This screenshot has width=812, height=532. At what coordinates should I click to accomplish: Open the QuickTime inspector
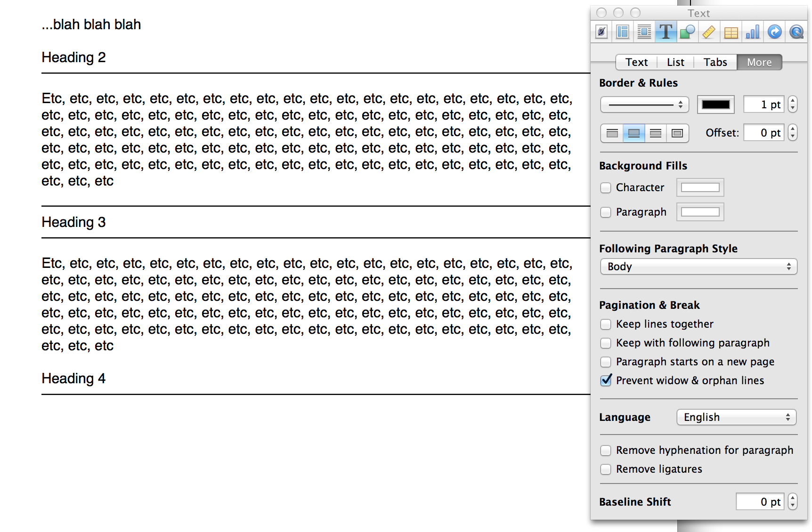[x=796, y=32]
